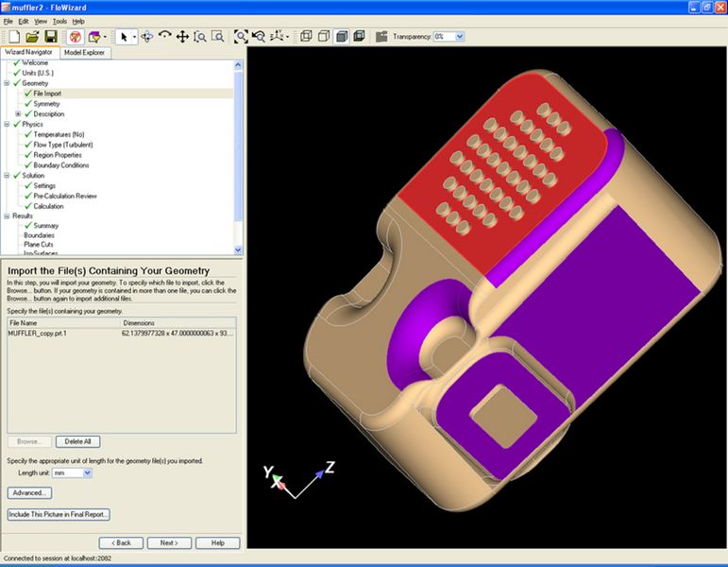Click the red prohibited-circle toolbar icon
The width and height of the screenshot is (728, 567).
76,37
